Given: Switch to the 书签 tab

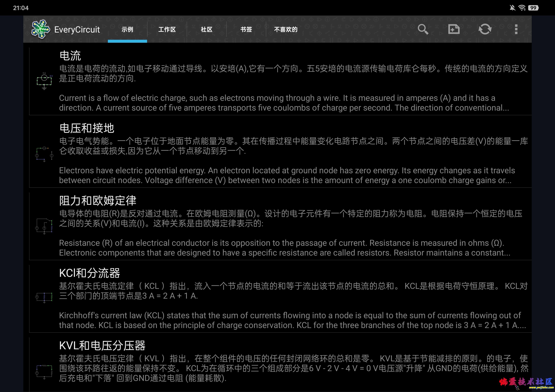Looking at the screenshot, I should coord(246,29).
